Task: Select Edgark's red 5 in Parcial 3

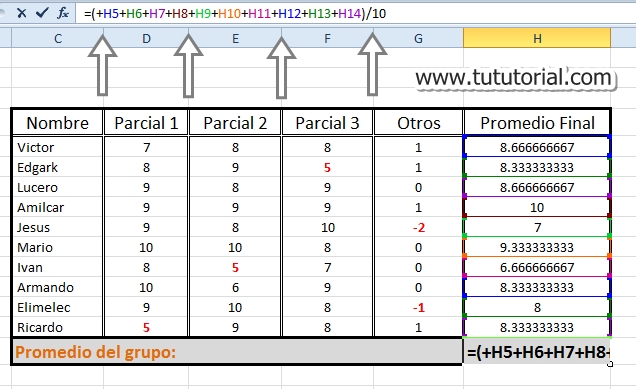Action: 327,167
